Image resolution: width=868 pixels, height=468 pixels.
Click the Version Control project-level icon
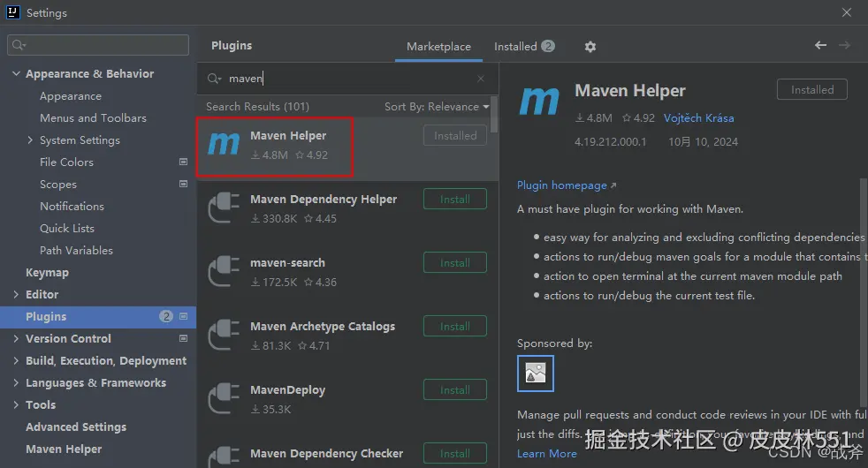[x=183, y=338]
